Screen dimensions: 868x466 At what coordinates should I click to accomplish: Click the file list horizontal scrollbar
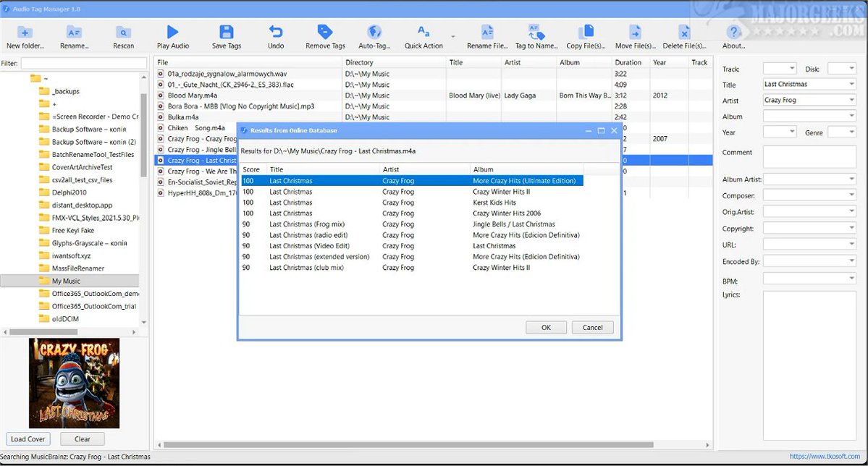point(408,445)
